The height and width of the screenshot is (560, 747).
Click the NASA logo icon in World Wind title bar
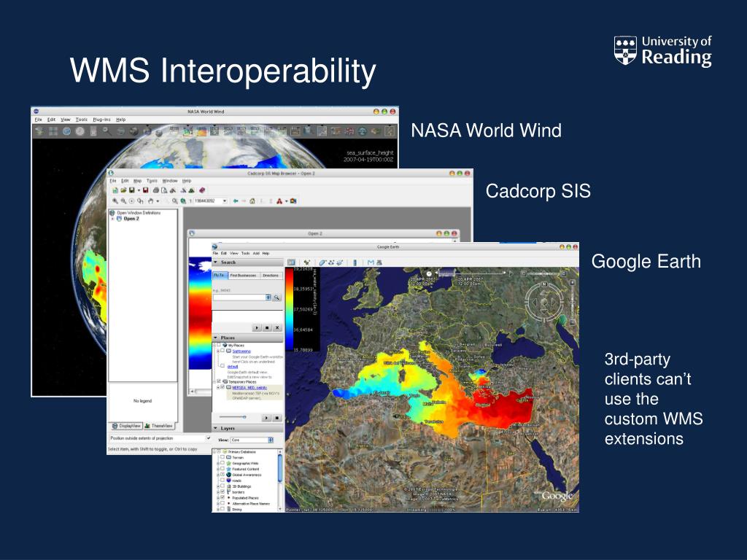[x=36, y=112]
